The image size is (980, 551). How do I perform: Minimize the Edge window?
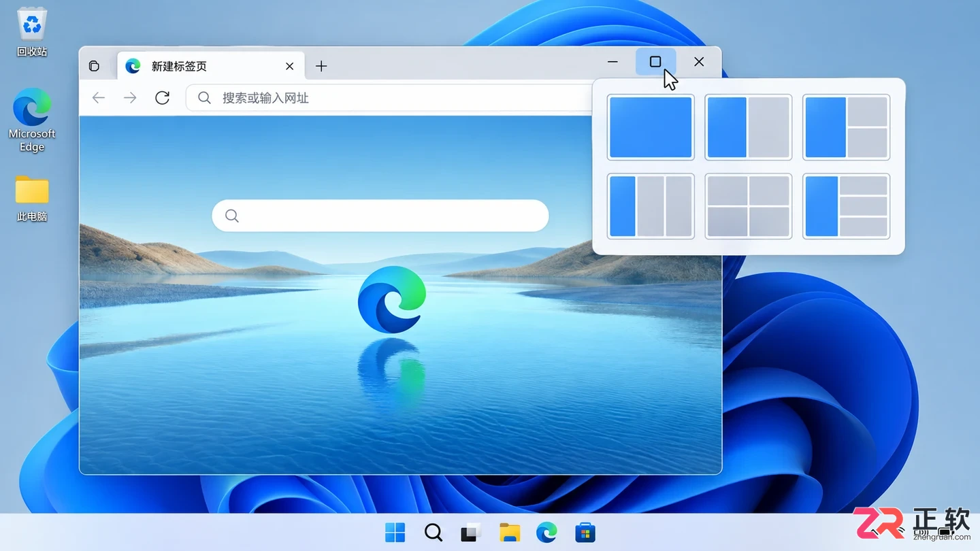tap(612, 62)
